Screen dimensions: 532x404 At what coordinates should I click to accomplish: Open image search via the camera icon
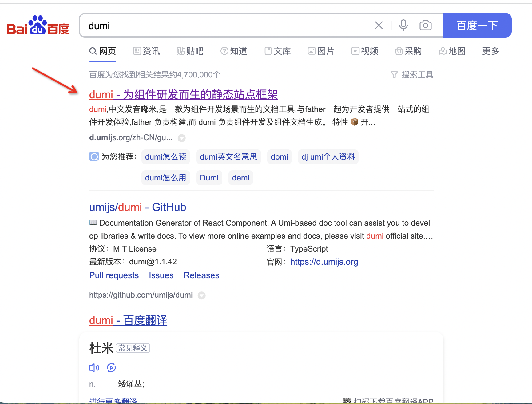click(x=426, y=25)
